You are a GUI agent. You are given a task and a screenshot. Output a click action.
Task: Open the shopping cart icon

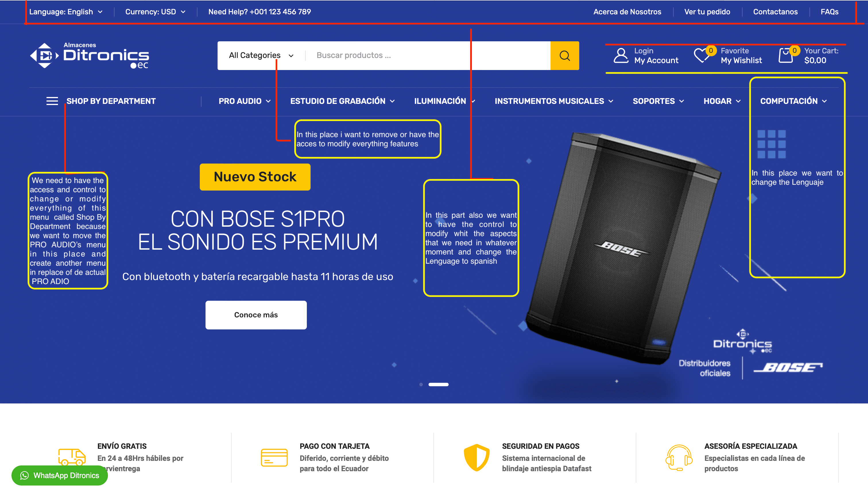pyautogui.click(x=786, y=55)
